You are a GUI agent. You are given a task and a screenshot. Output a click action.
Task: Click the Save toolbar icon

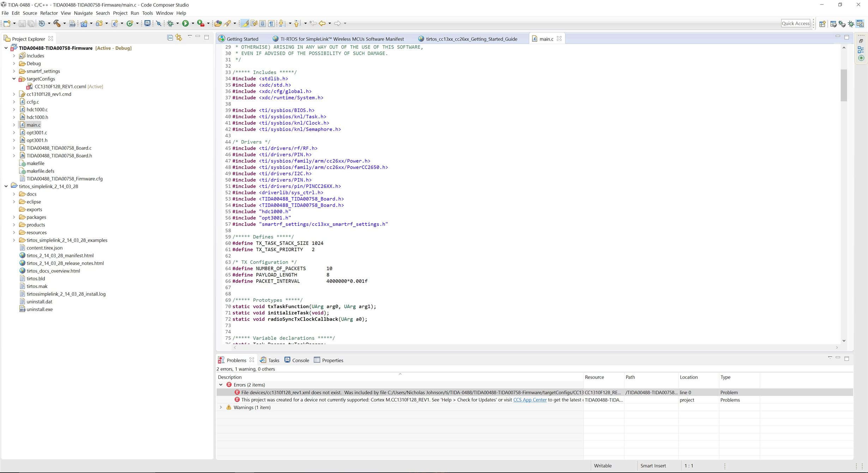click(x=22, y=23)
